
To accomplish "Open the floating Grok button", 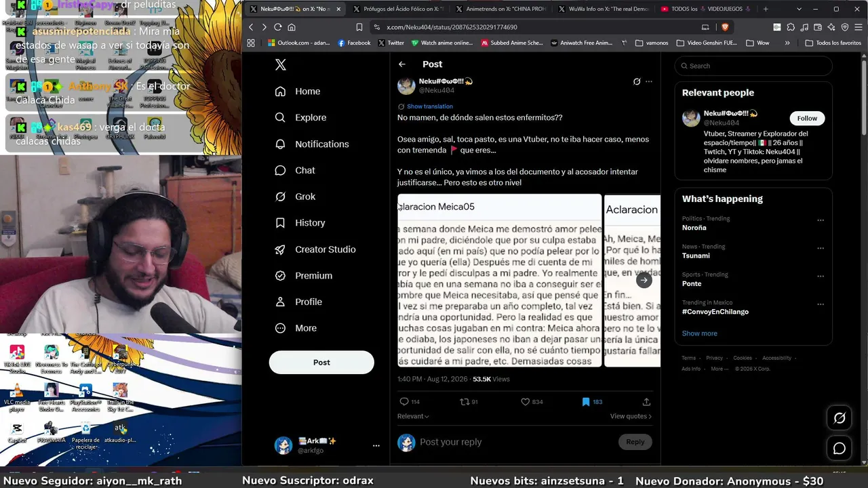I will coord(840,418).
